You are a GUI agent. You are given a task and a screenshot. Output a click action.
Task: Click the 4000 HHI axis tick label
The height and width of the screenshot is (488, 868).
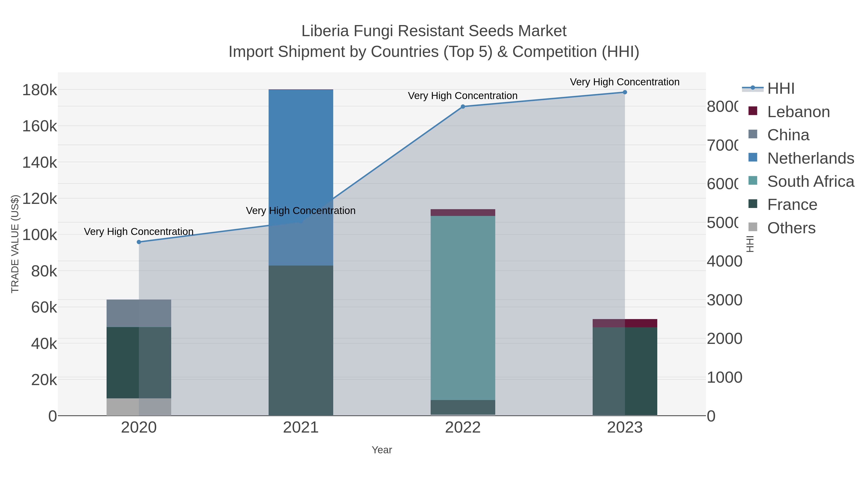click(725, 261)
